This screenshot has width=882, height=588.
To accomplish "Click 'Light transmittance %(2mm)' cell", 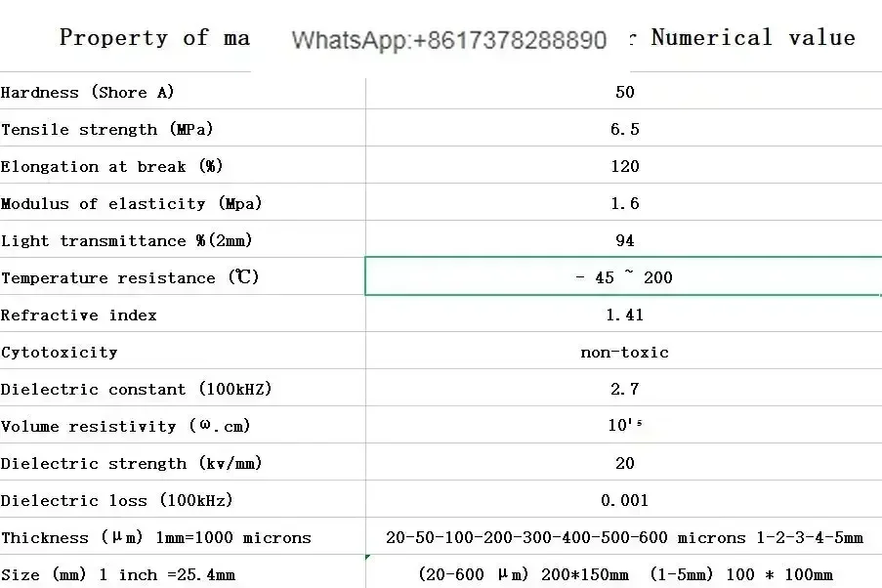I will click(183, 239).
